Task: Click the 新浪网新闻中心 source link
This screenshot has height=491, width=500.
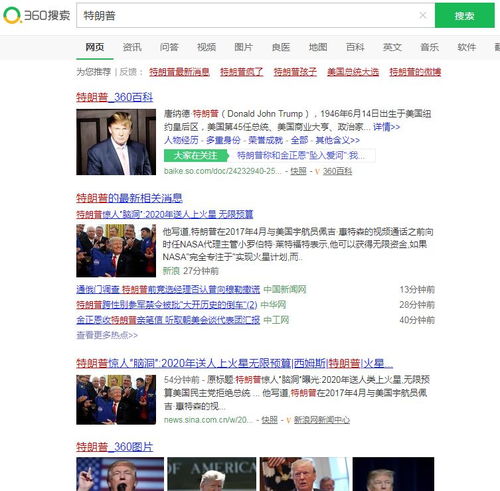Action: pos(322,420)
